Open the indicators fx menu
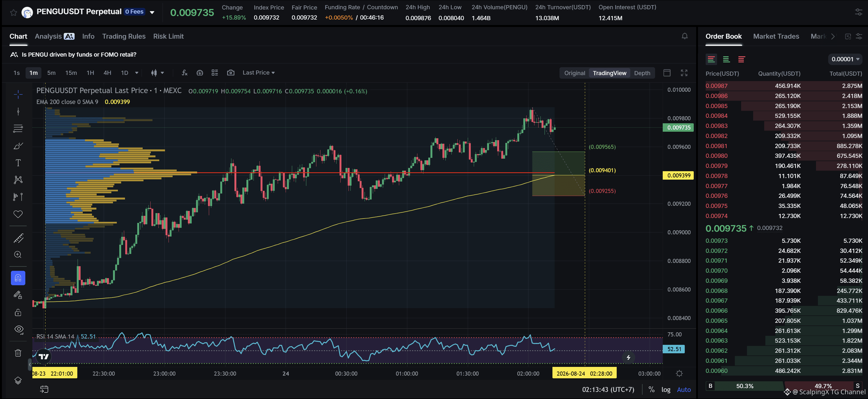Screen dimensions: 868x399 185,73
